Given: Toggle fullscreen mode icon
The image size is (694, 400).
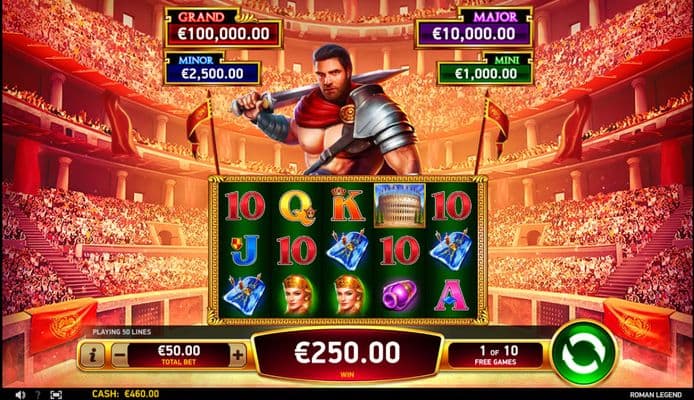Looking at the screenshot, I should 56,394.
